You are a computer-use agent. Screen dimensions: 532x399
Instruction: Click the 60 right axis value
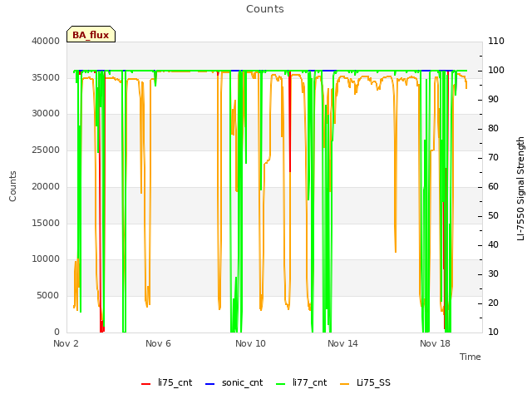coord(493,186)
